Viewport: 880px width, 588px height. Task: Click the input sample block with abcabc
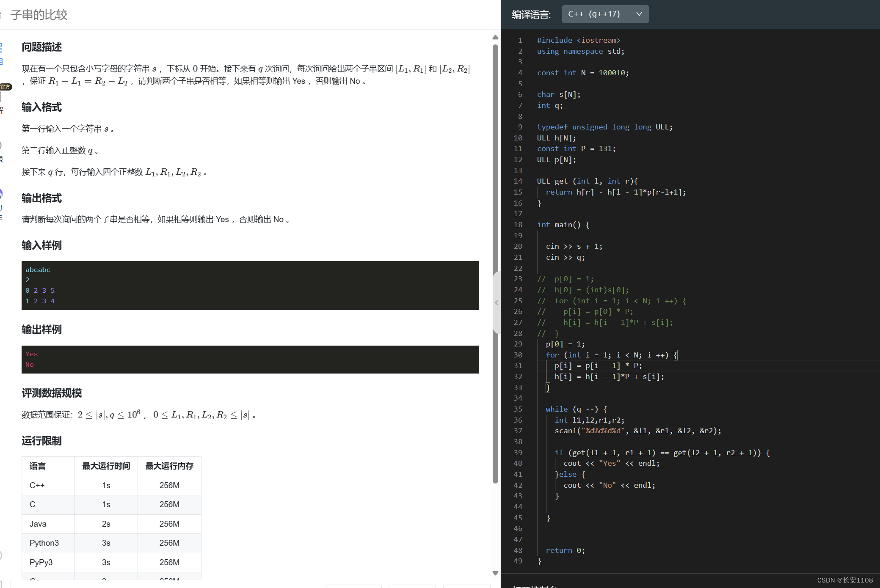pyautogui.click(x=250, y=286)
